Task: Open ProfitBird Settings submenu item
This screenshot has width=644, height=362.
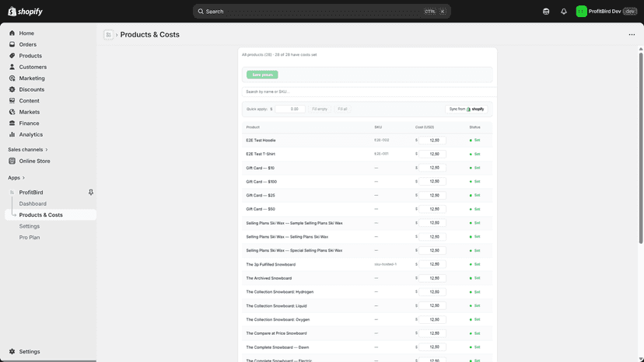Action: [x=29, y=226]
